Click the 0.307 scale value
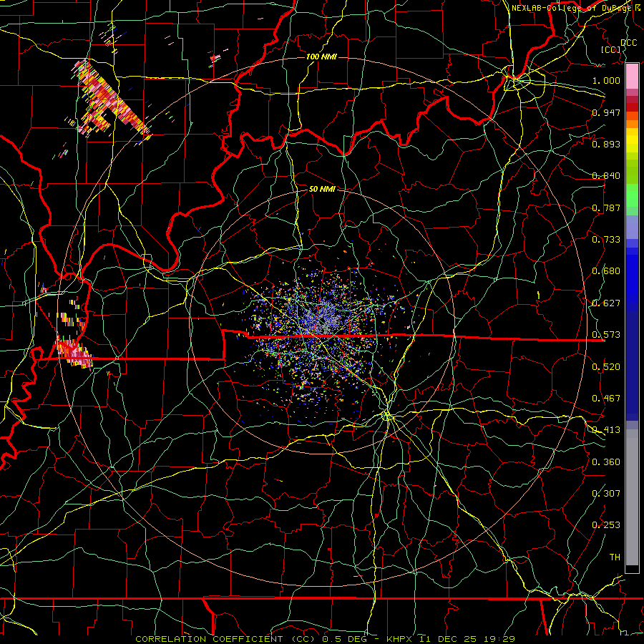The width and height of the screenshot is (644, 644). click(x=606, y=494)
